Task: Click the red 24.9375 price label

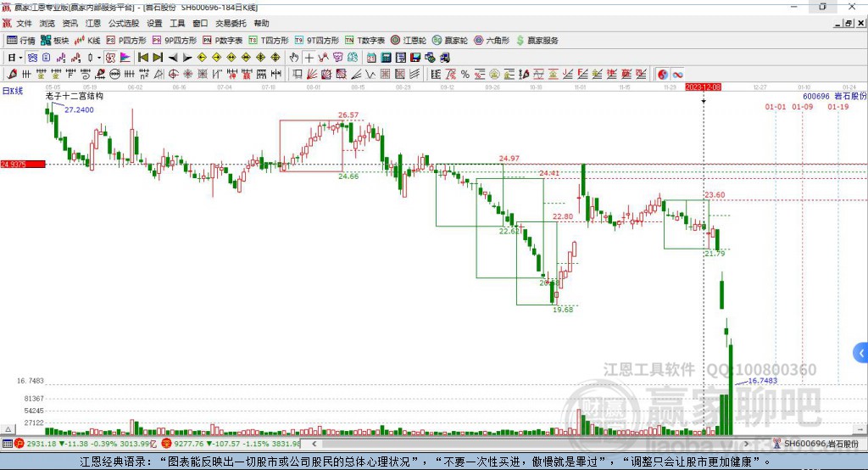Action: pyautogui.click(x=22, y=165)
